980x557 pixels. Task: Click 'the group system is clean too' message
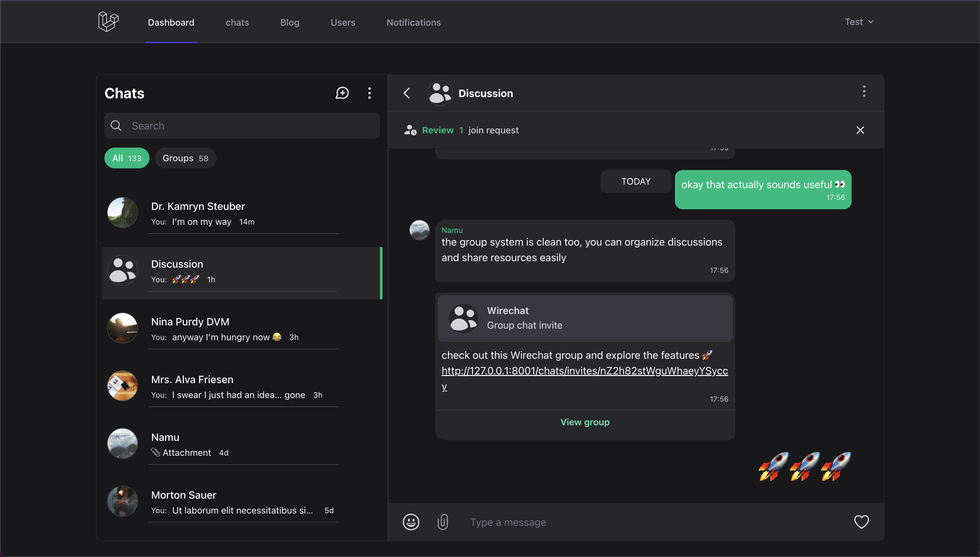(x=585, y=250)
